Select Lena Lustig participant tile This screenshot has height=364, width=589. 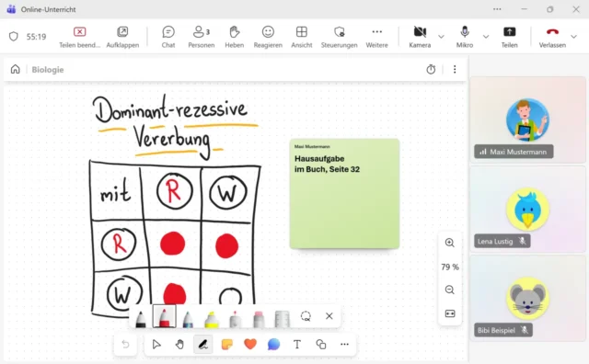click(x=527, y=209)
